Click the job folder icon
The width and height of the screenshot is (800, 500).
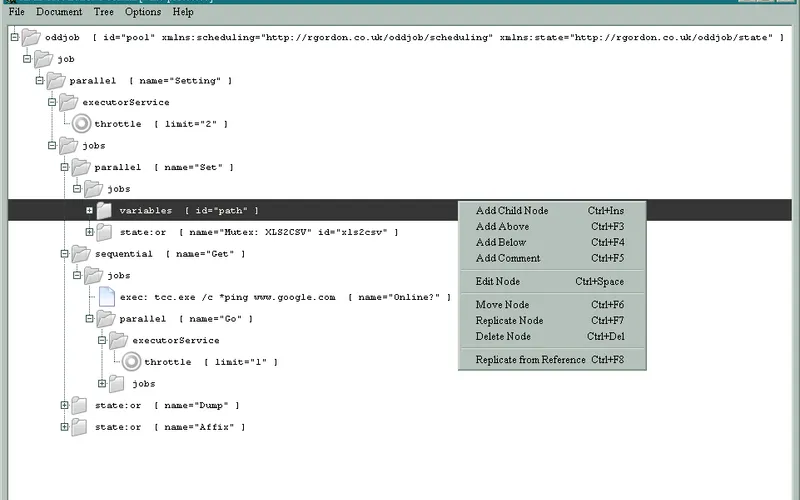pos(43,59)
